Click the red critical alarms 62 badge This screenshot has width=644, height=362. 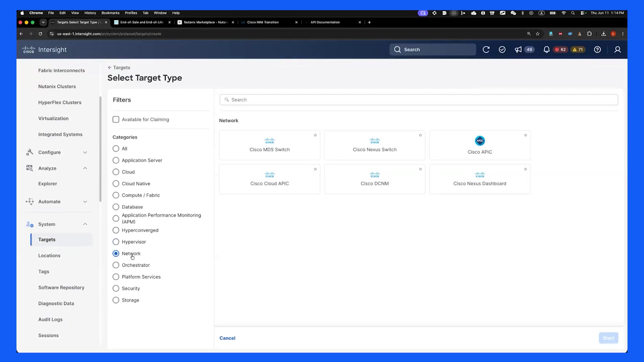pyautogui.click(x=560, y=50)
